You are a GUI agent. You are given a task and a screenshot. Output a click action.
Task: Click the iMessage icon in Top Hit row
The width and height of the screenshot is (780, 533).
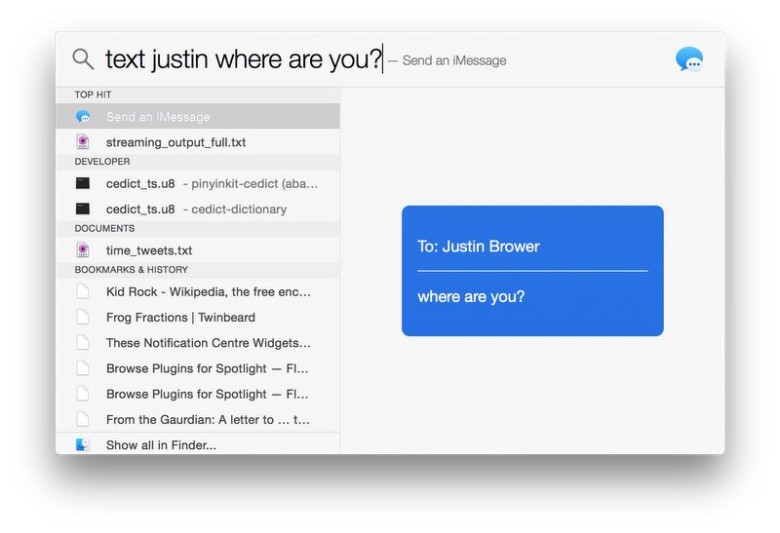[x=83, y=117]
